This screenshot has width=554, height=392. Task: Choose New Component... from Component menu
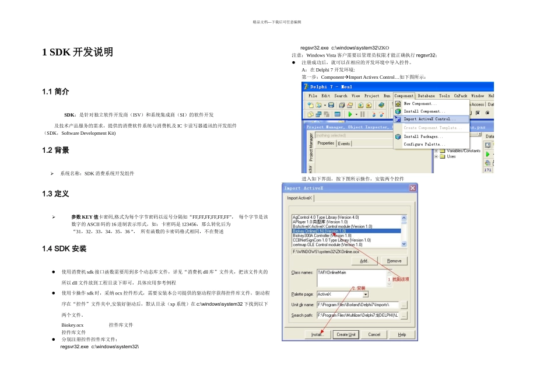(x=432, y=104)
